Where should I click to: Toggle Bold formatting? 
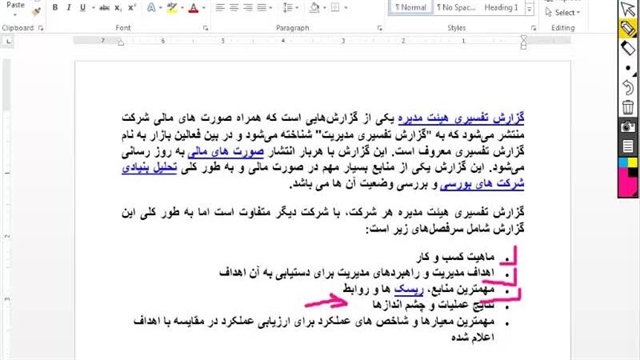[55, 7]
